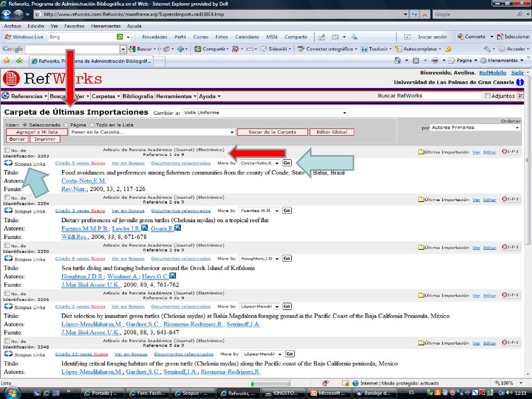Click the blue info icon beside university name

pos(520,82)
